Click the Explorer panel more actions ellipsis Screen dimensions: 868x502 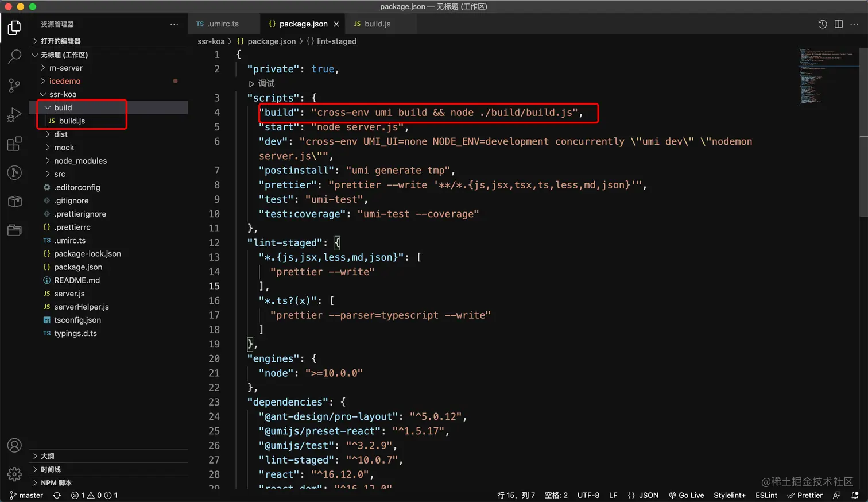[x=174, y=24]
